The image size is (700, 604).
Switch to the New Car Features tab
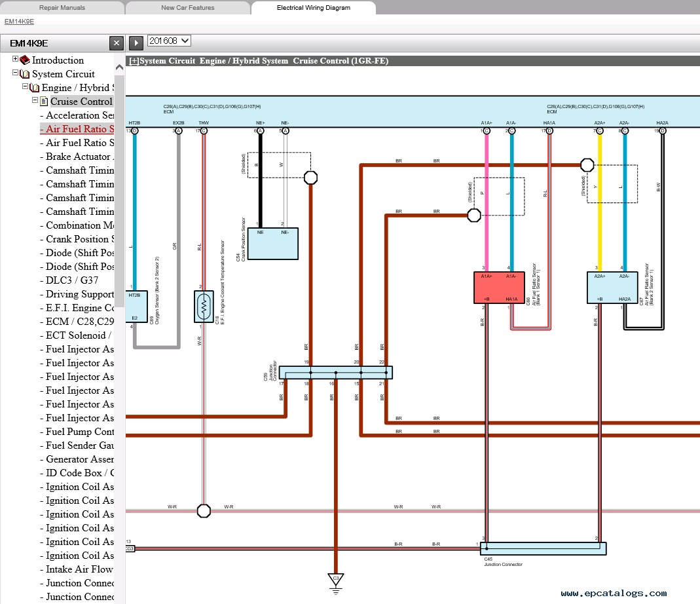tap(187, 8)
